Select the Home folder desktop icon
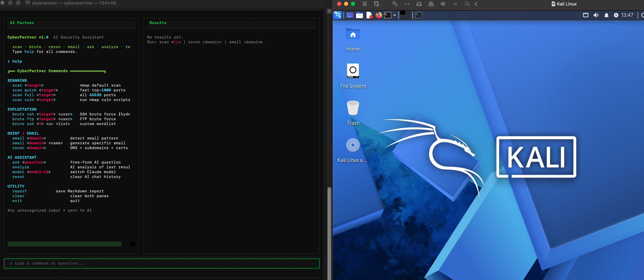This screenshot has height=280, width=644. coord(353,40)
